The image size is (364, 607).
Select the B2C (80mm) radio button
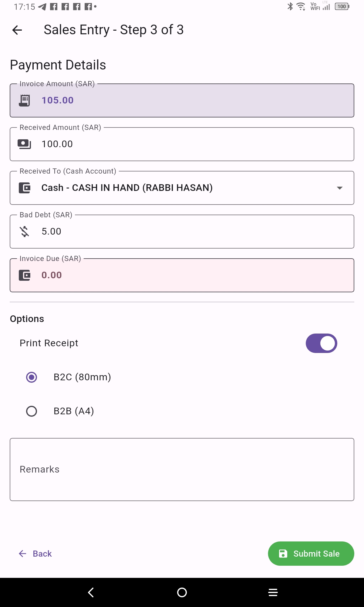[32, 377]
